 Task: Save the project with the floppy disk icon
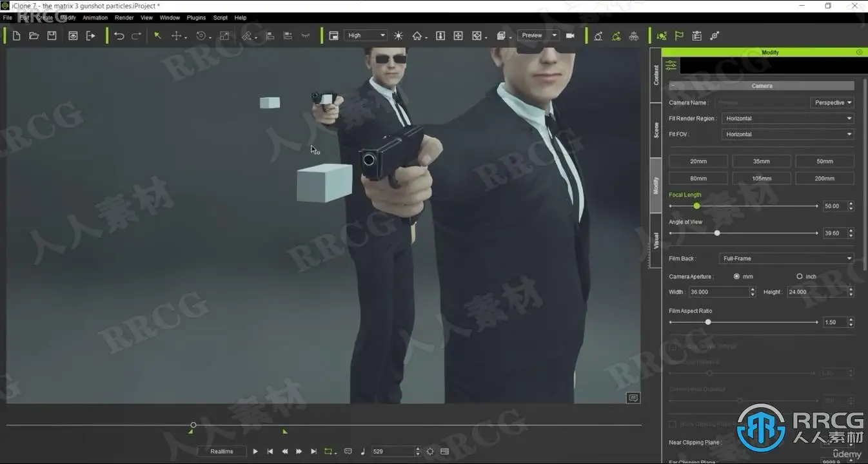tap(52, 36)
